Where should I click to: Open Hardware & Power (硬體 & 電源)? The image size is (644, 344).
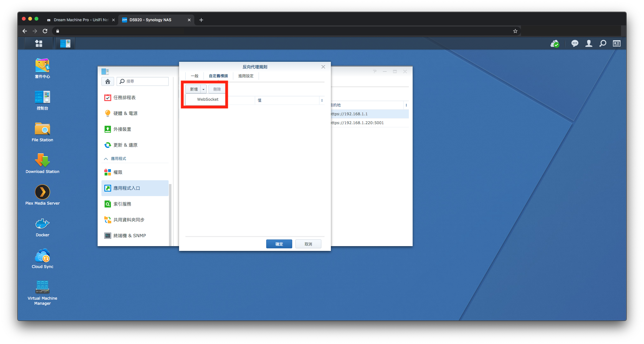(x=135, y=113)
